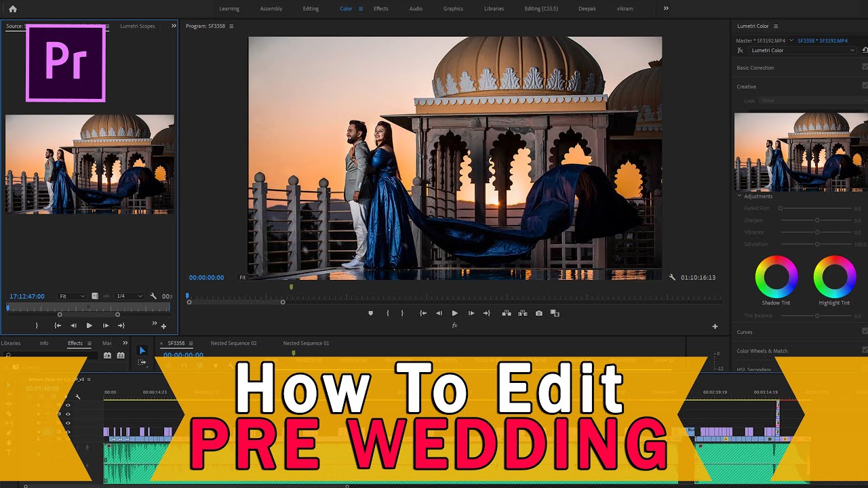This screenshot has width=868, height=488.
Task: Collapse the Adjustments section
Action: (x=740, y=196)
